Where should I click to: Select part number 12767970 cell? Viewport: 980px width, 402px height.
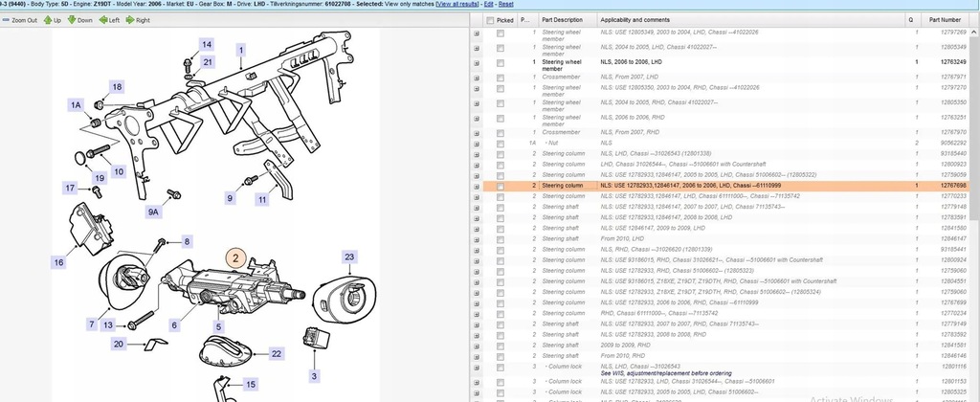point(954,132)
